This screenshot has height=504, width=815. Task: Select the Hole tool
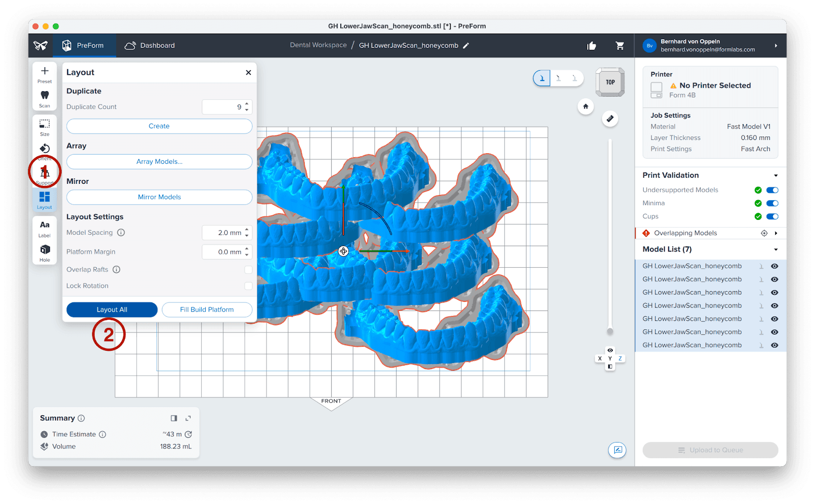click(45, 252)
